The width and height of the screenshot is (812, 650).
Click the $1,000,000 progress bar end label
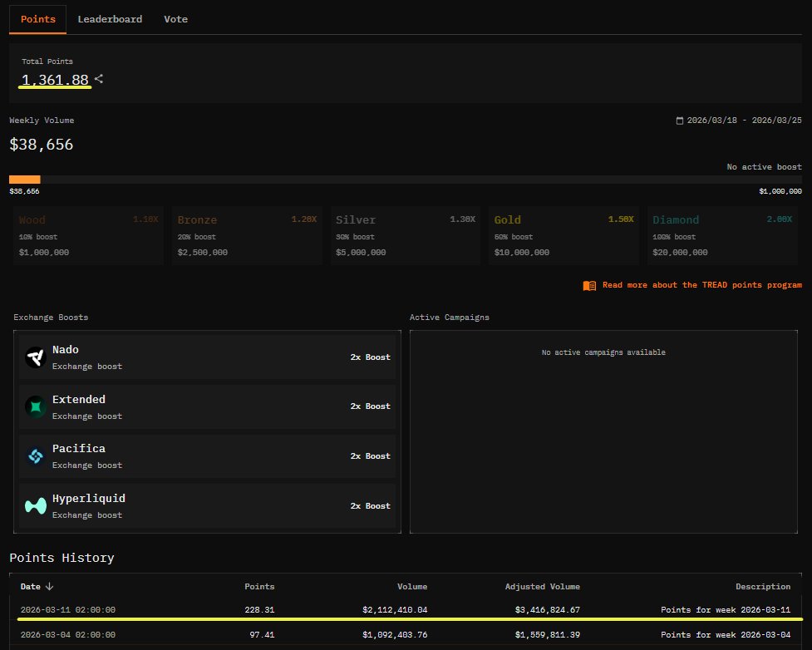780,191
